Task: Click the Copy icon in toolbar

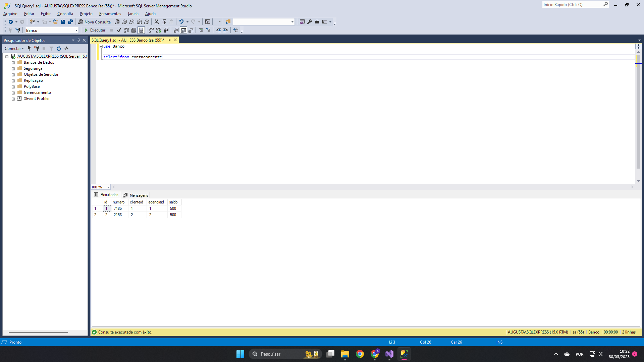Action: [164, 22]
